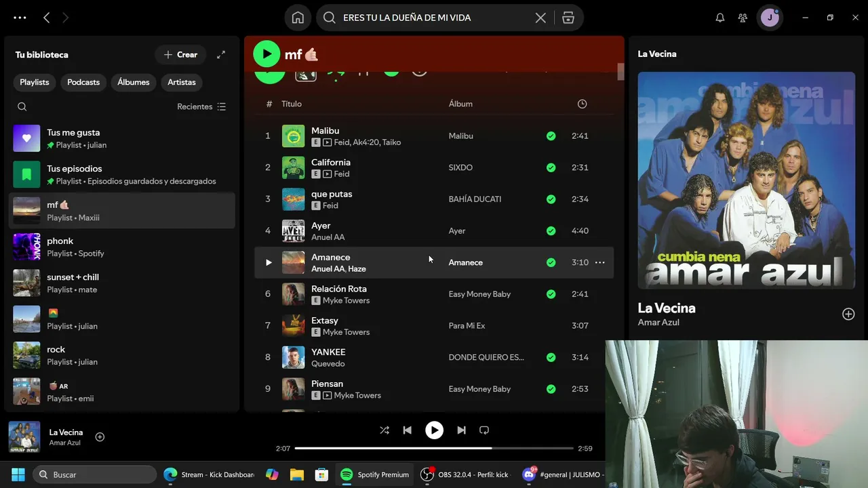Clear the search field text
The height and width of the screenshot is (488, 868).
540,18
